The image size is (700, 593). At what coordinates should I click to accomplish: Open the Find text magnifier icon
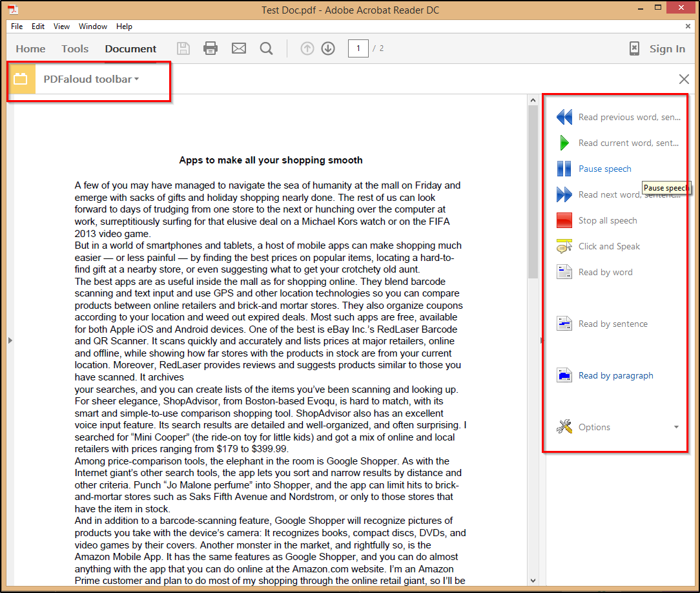point(267,48)
